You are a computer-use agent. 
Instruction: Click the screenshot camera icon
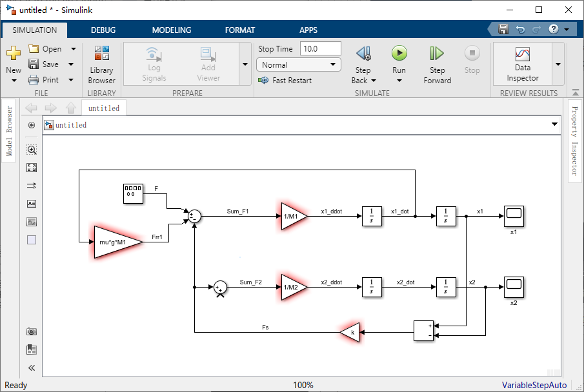32,331
